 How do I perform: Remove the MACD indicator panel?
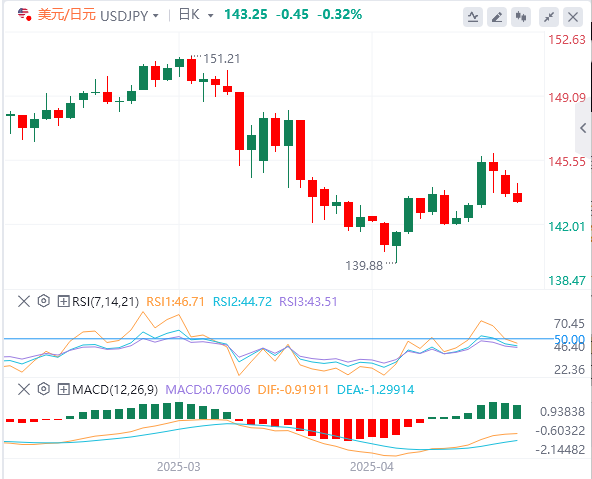point(24,389)
